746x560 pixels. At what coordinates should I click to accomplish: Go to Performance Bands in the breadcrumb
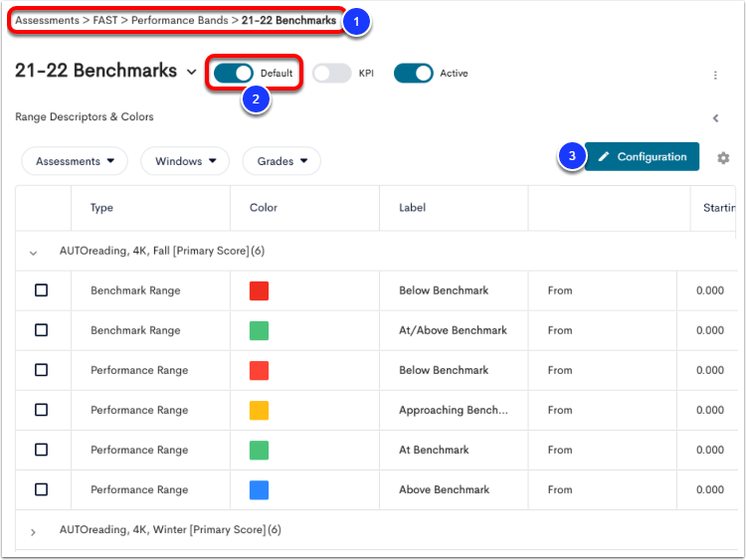[180, 20]
